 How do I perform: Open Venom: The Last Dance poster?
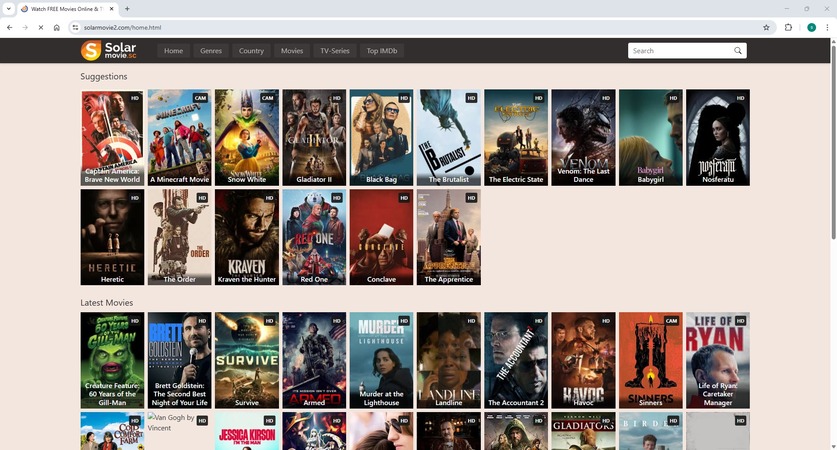coord(583,138)
